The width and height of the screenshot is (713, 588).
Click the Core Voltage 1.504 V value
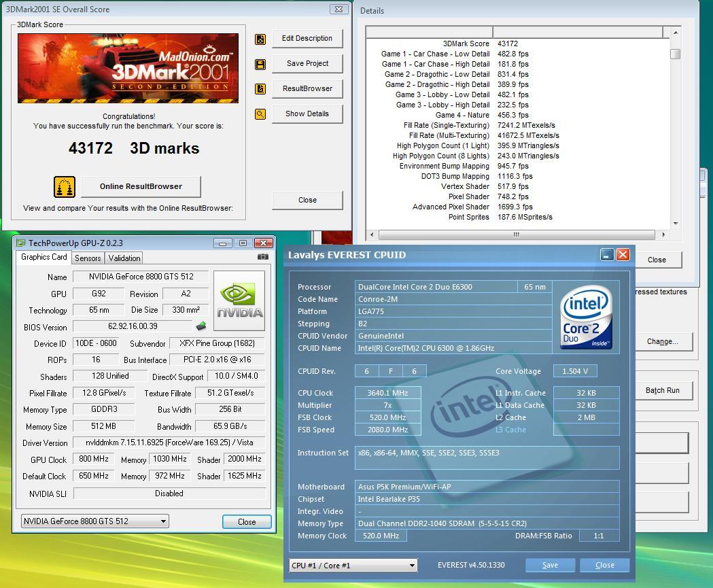(575, 371)
